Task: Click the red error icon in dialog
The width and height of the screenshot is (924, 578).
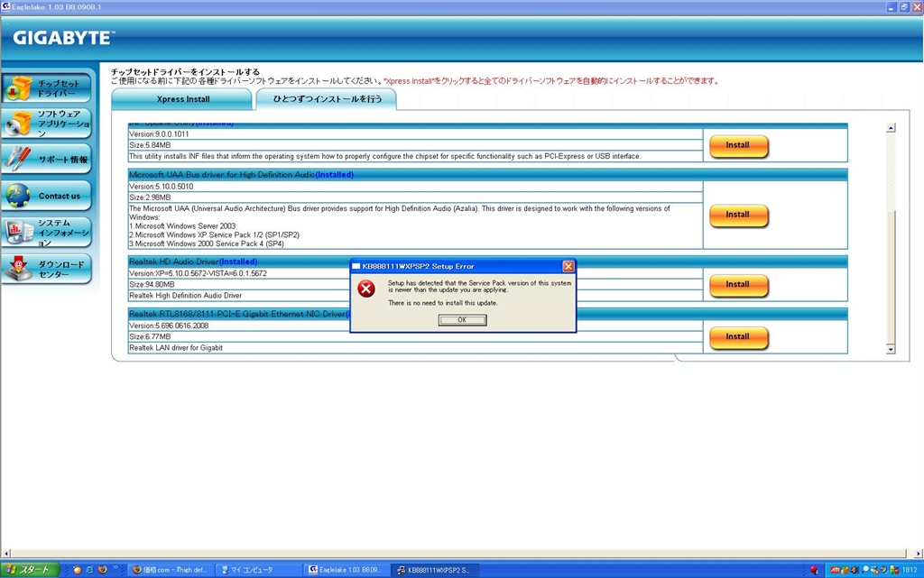Action: click(366, 289)
